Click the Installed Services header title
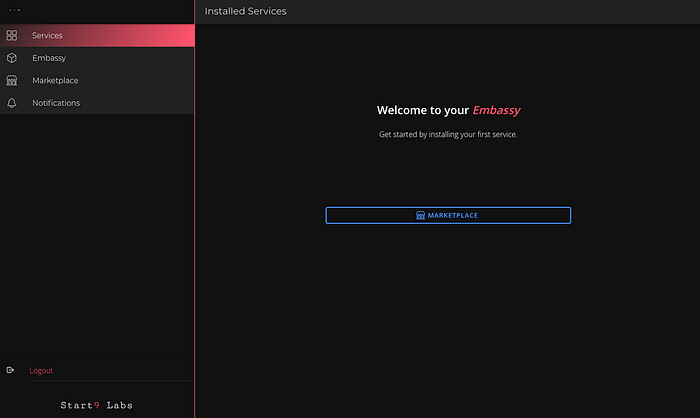This screenshot has height=418, width=700. [246, 11]
